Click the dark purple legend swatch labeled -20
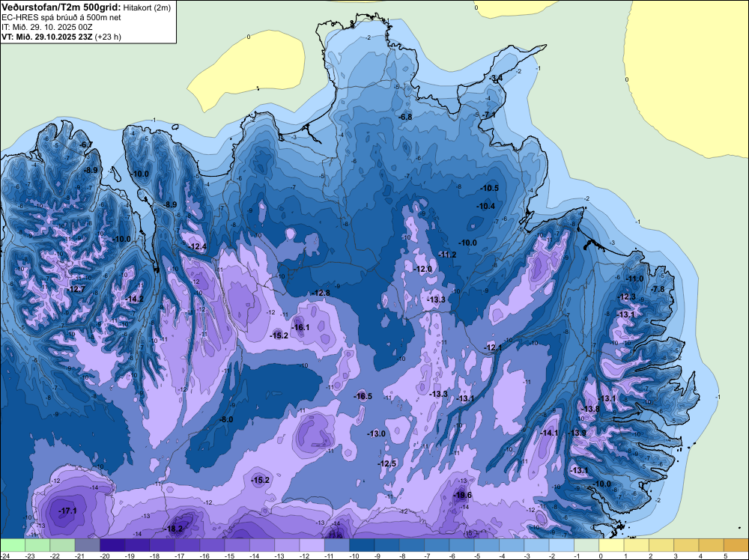 (x=113, y=545)
